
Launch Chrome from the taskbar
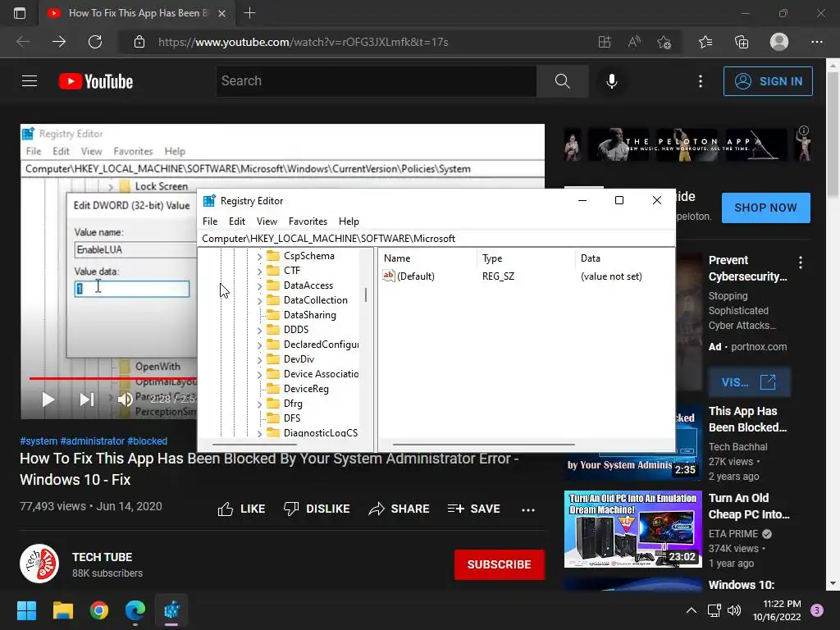click(99, 610)
